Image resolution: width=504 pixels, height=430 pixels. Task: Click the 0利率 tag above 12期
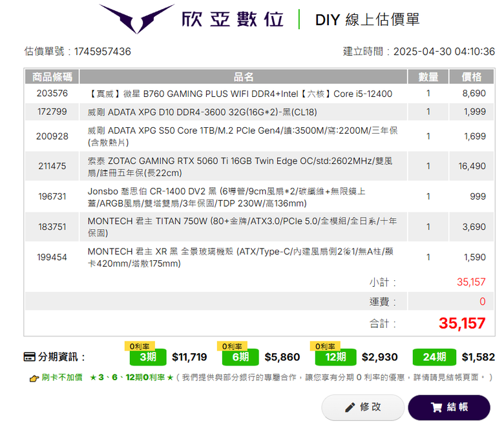click(325, 346)
